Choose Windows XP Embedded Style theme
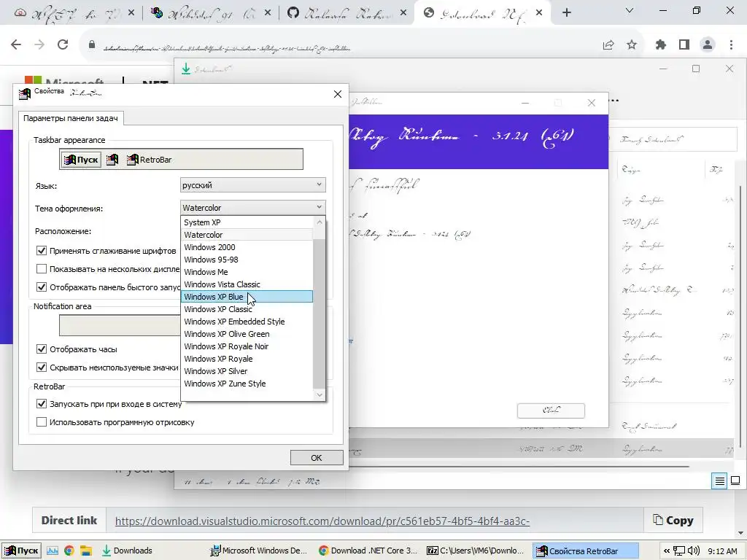Image resolution: width=747 pixels, height=560 pixels. [x=247, y=322]
